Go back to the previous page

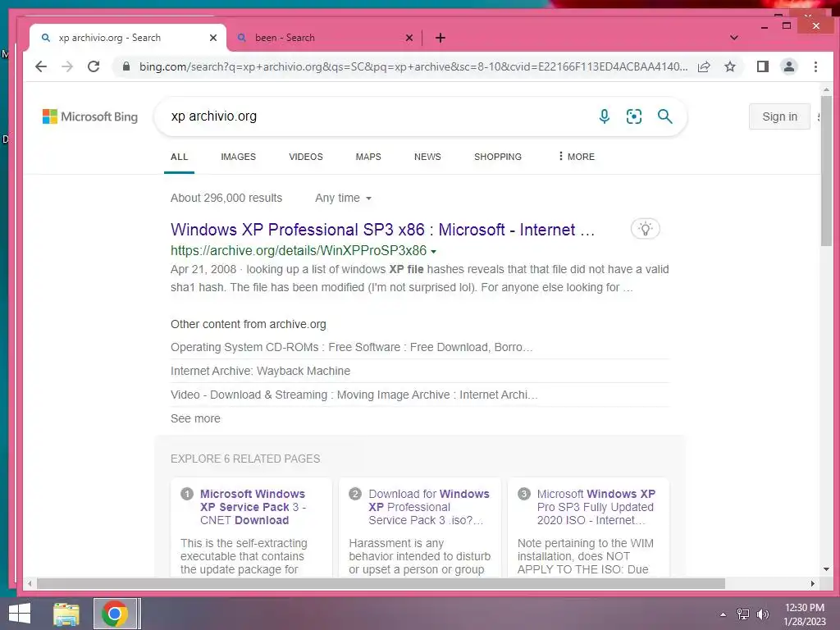[x=41, y=66]
